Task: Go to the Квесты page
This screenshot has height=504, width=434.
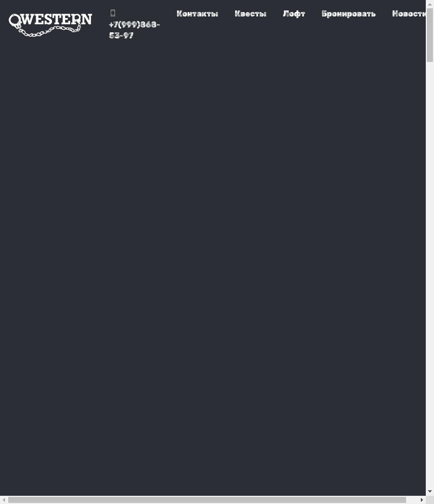Action: [250, 14]
